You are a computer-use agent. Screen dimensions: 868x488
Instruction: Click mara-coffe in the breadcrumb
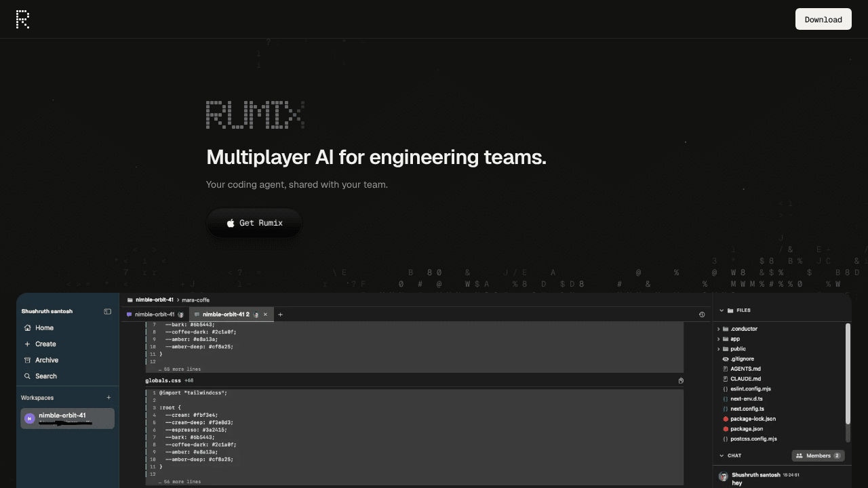point(195,300)
